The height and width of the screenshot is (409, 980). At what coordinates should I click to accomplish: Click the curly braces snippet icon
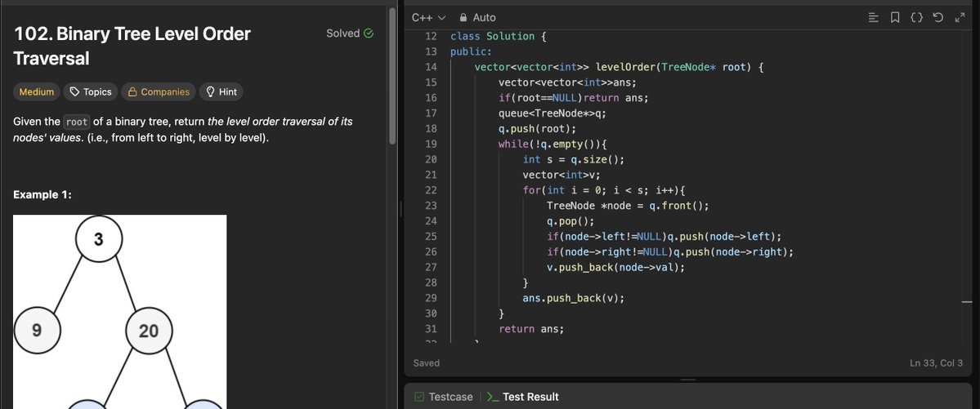pos(916,17)
